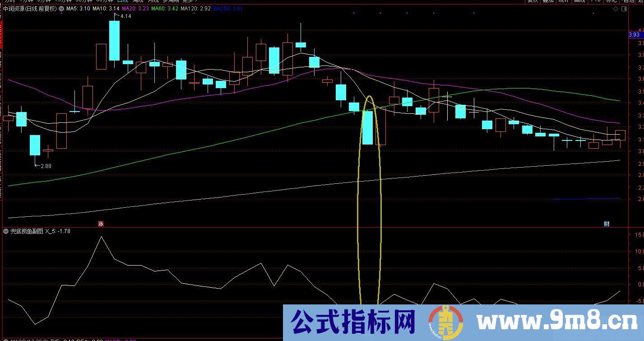644x341 pixels.
Task: Click the X_5: -1.78 indicator value
Action: click(58, 231)
